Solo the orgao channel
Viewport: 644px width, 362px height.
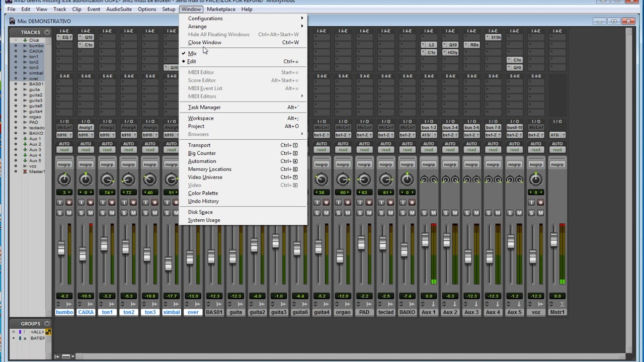338,213
